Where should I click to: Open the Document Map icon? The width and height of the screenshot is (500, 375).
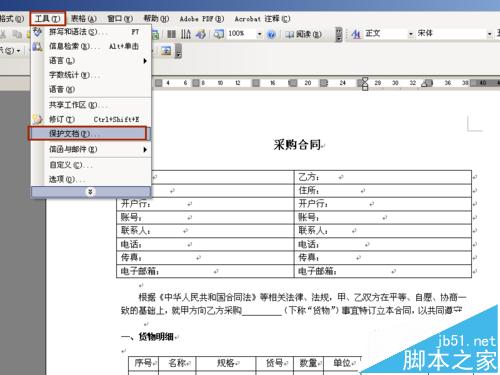[219, 34]
